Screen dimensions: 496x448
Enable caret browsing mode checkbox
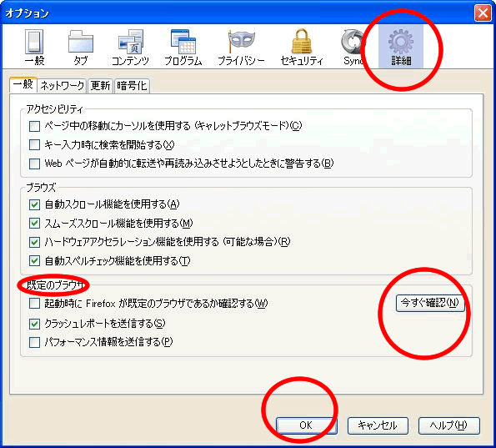pos(34,126)
